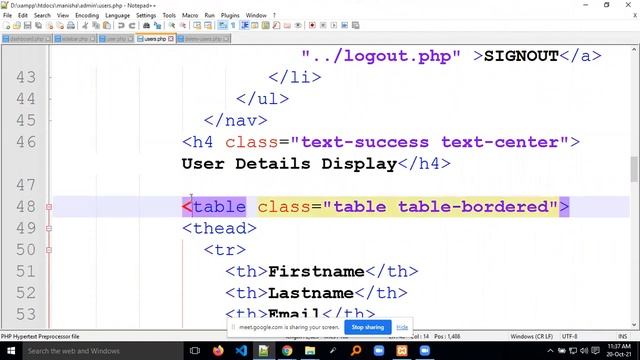Click editor scrollbar up arrow
This screenshot has width=640, height=360.
coord(634,50)
